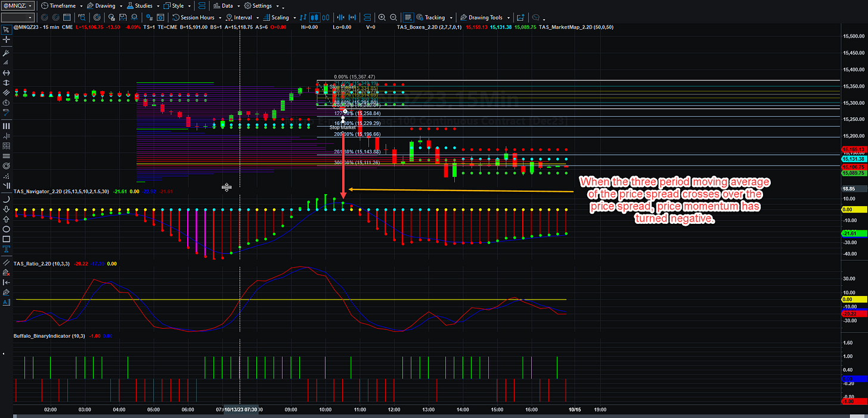Viewport: 868px width, 418px height.
Task: Click the zoom in magnifier icon
Action: (x=382, y=17)
